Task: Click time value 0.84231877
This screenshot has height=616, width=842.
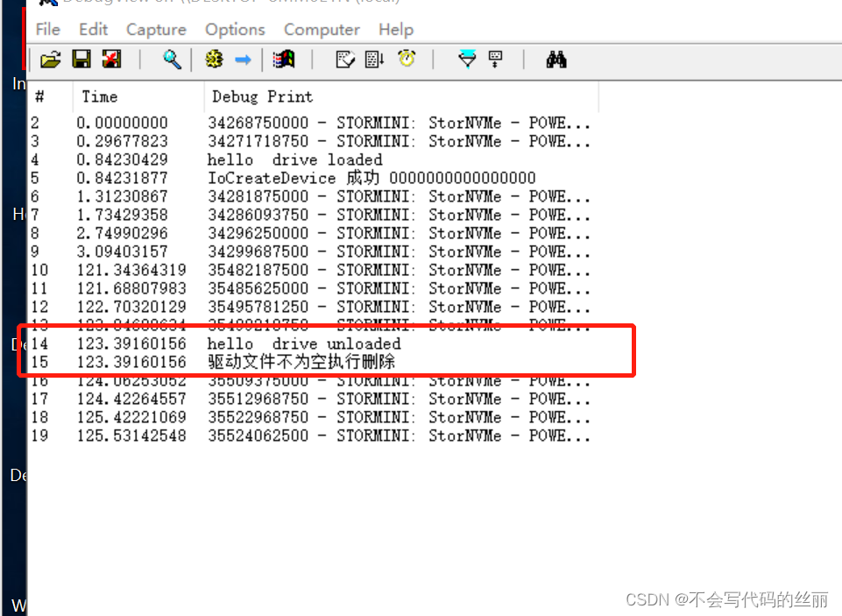Action: click(122, 178)
